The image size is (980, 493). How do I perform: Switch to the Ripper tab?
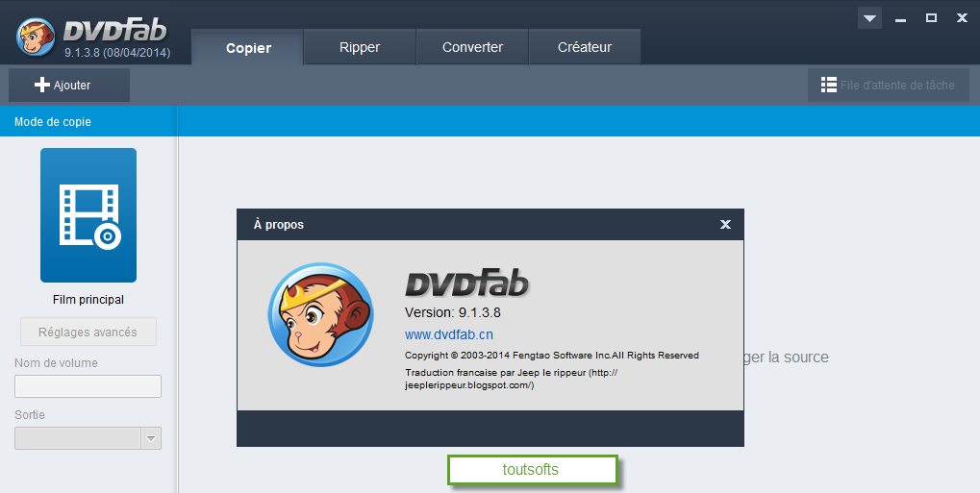[x=360, y=47]
